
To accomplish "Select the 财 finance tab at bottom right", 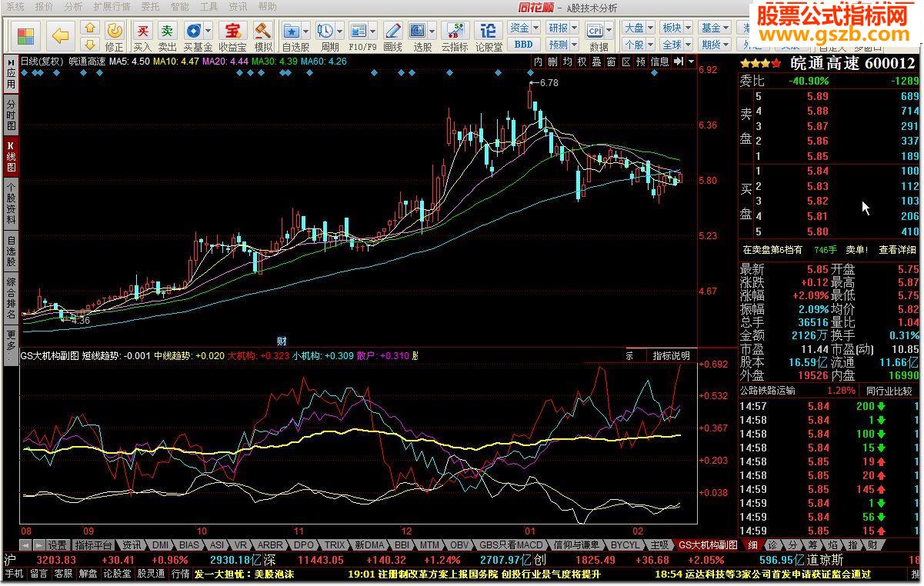I will point(872,545).
